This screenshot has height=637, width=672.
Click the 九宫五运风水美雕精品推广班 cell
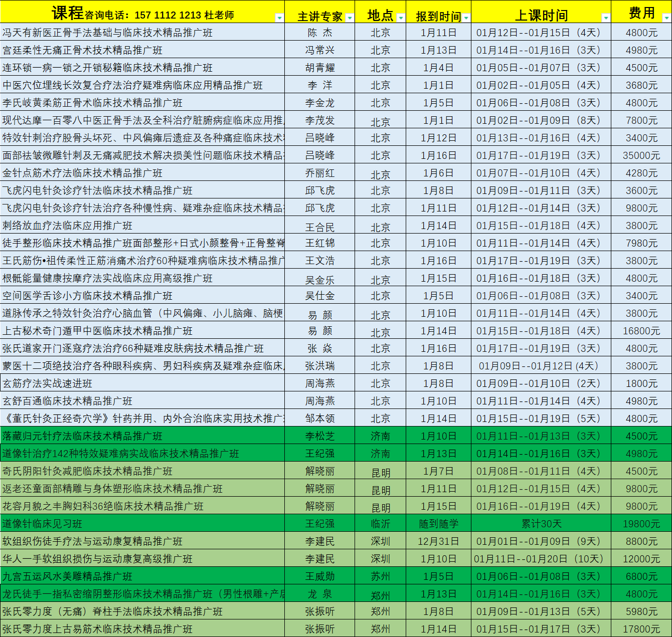(68, 576)
